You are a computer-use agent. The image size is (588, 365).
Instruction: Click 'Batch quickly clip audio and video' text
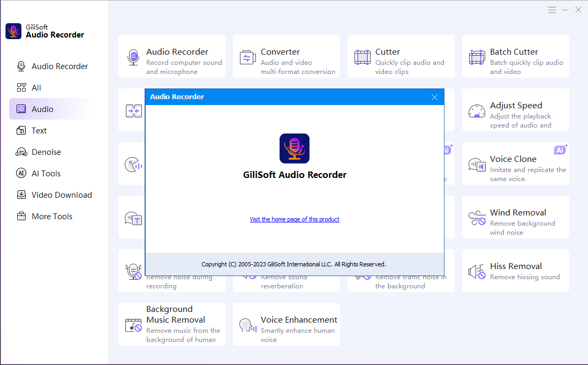(526, 67)
